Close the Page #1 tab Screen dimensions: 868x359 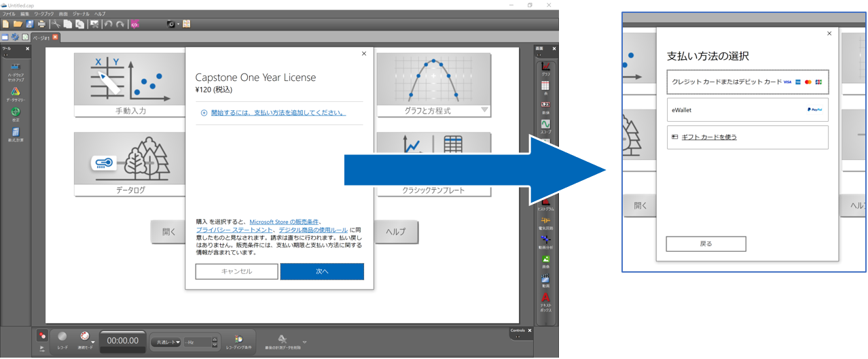[x=55, y=37]
